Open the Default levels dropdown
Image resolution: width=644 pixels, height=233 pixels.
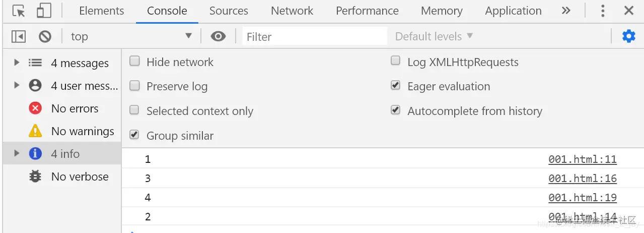[x=434, y=36]
